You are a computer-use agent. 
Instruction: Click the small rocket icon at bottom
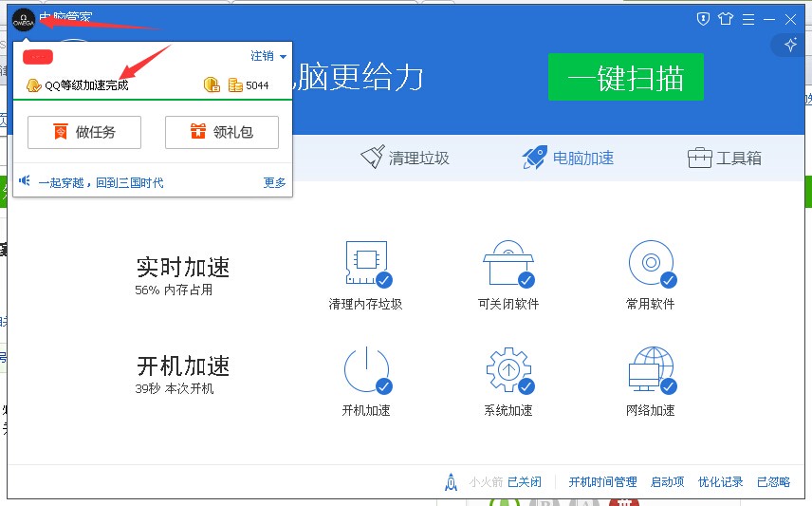coord(451,481)
